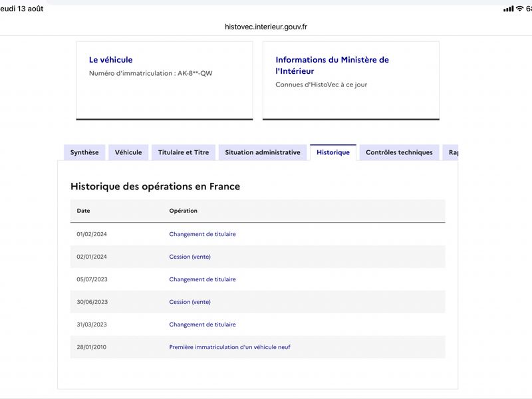Open the Titulaire et Titre tab
Screen dimensions: 532x399
point(184,152)
